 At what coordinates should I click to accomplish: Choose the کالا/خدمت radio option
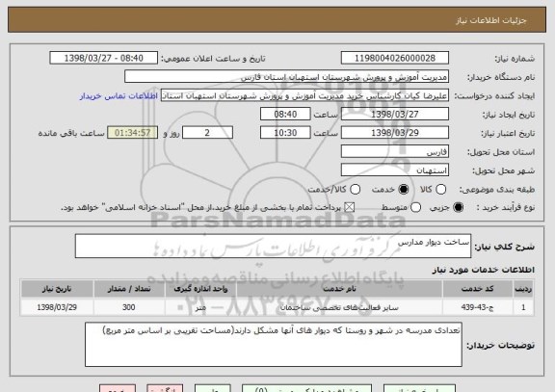(355, 190)
